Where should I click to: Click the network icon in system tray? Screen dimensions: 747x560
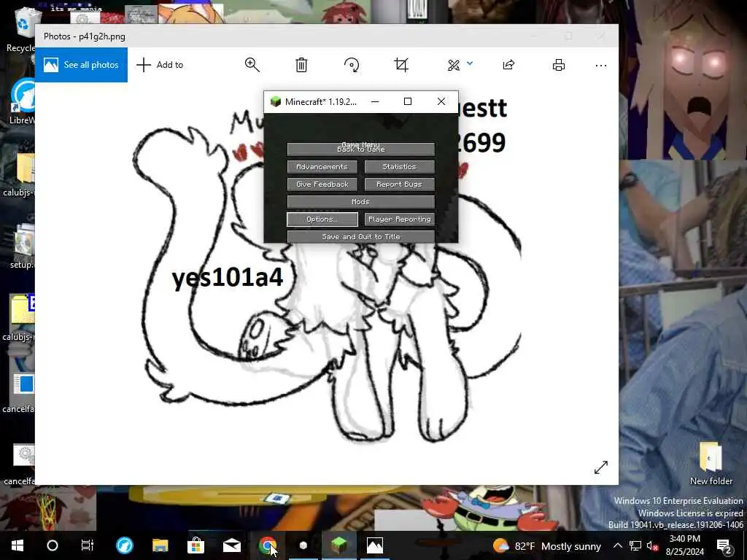635,545
